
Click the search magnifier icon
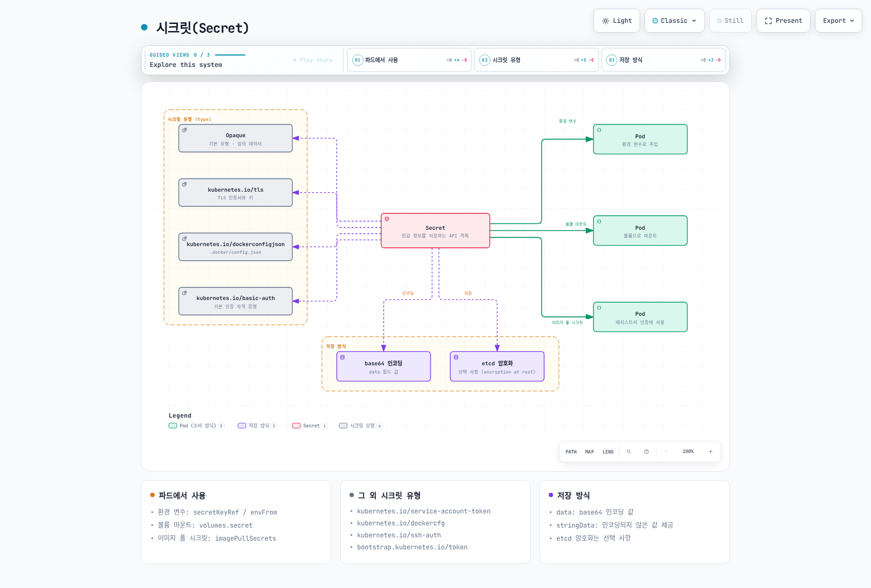[629, 452]
